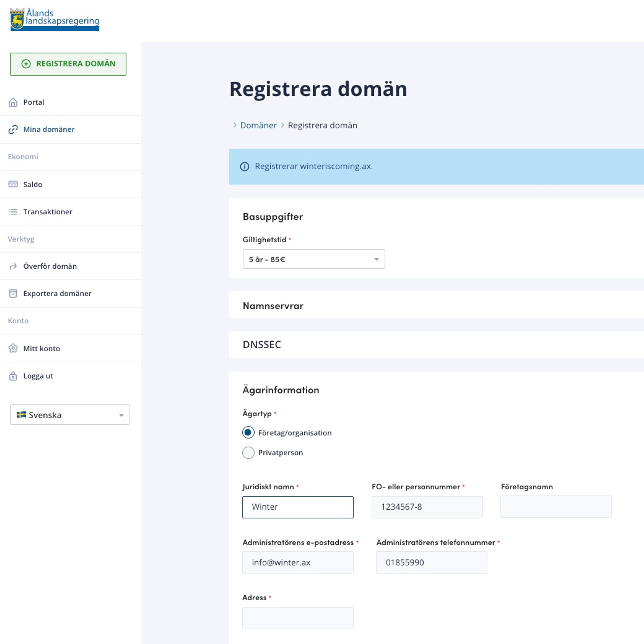Click the Mitt konto gear icon
The height and width of the screenshot is (644, 644).
pos(13,348)
